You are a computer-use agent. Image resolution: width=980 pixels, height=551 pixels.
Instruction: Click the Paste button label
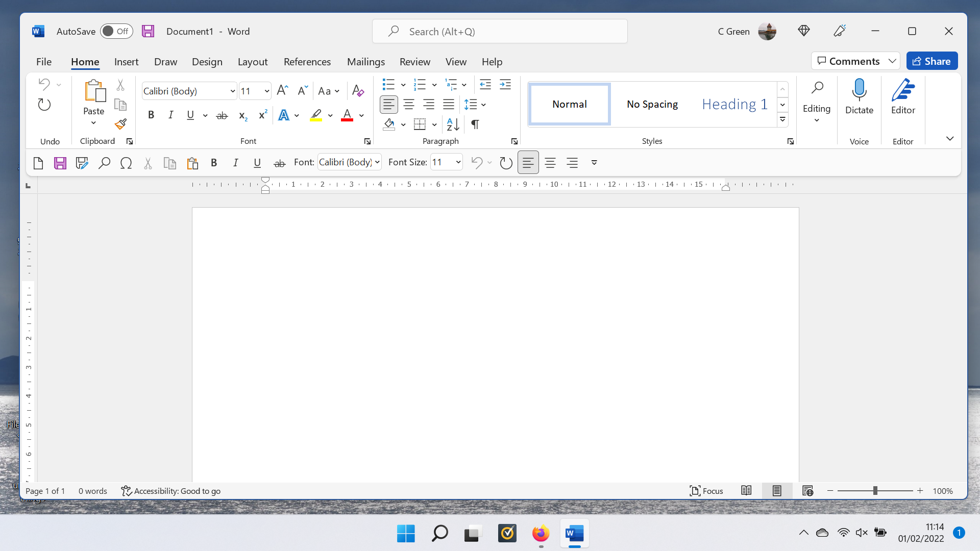(x=93, y=111)
